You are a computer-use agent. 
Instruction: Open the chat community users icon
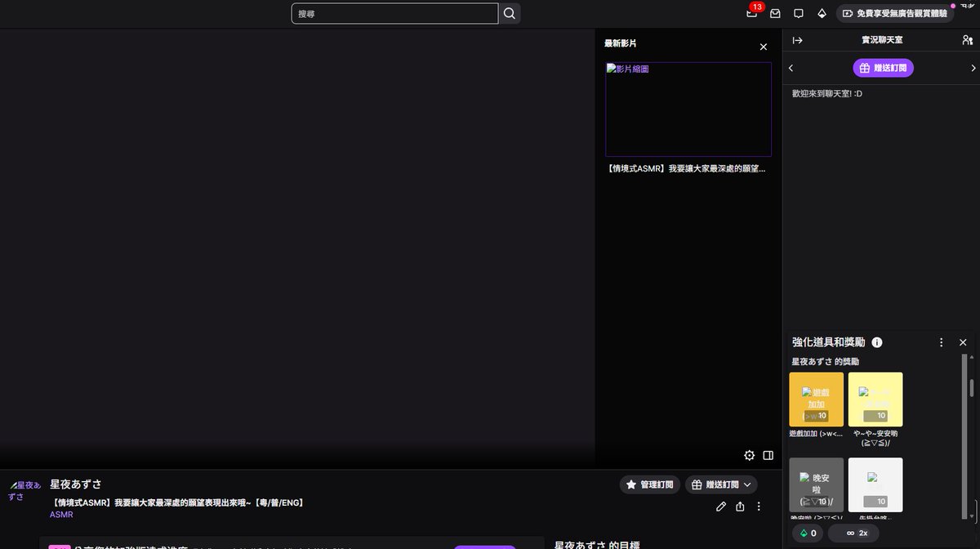pos(968,40)
